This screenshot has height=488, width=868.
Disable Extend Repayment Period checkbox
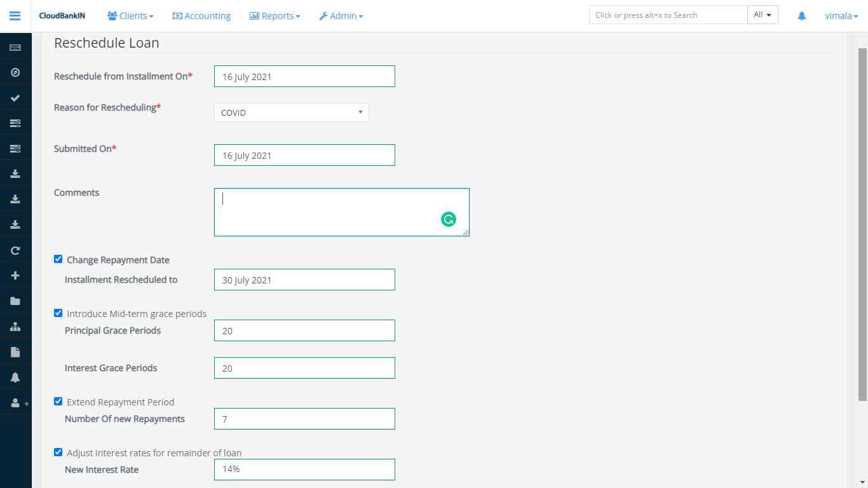point(58,402)
